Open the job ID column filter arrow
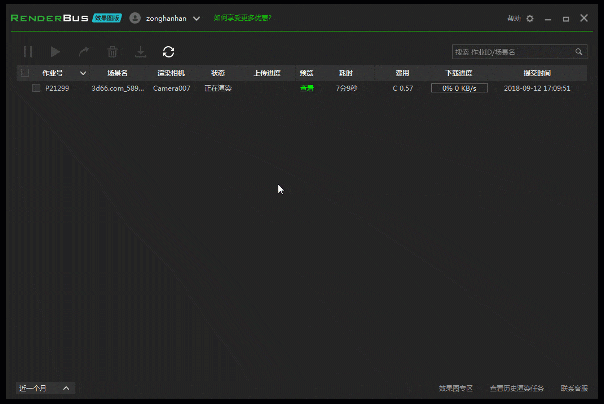The image size is (604, 404). pyautogui.click(x=83, y=73)
